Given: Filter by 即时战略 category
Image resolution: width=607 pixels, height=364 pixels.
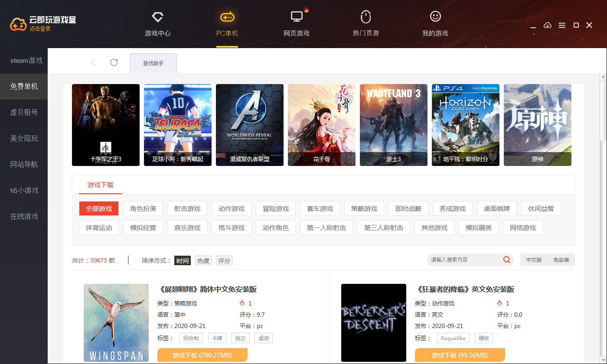Looking at the screenshot, I should click(408, 208).
